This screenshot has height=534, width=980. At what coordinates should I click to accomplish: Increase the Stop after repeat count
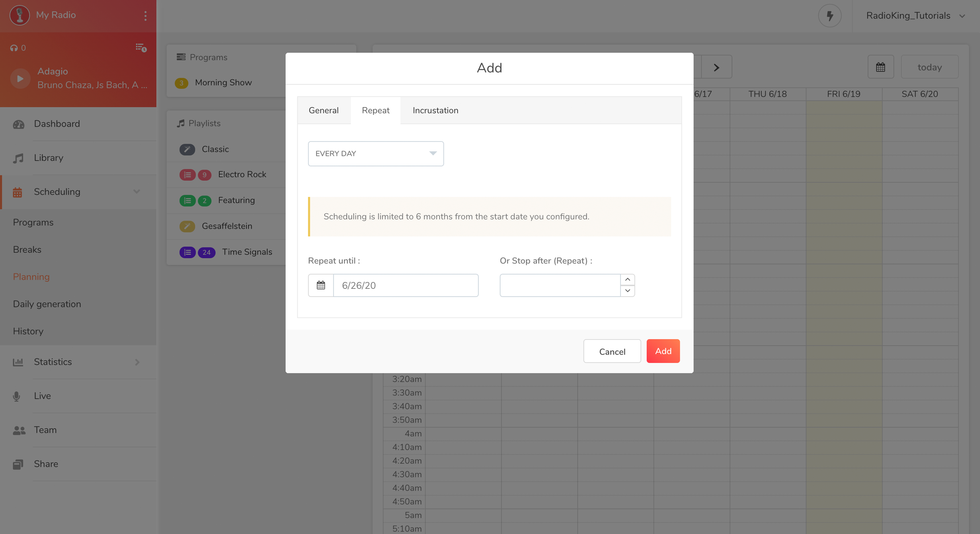(627, 280)
